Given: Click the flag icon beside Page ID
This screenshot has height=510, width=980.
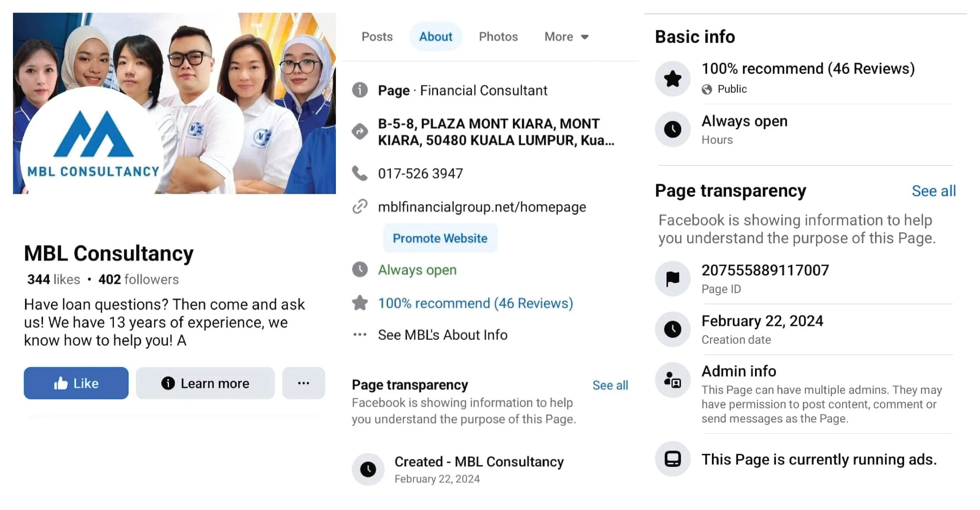Looking at the screenshot, I should click(x=672, y=279).
